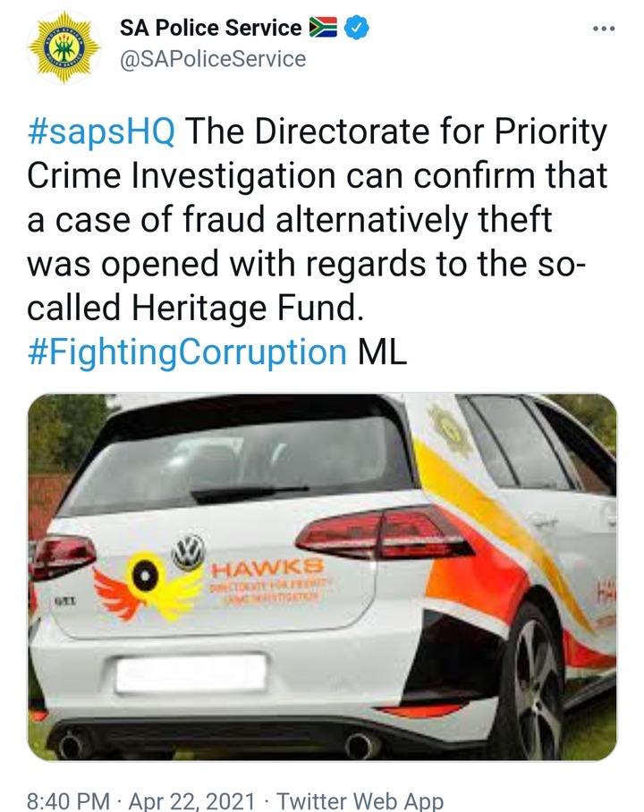Click the SA Police Service display name

click(x=210, y=28)
